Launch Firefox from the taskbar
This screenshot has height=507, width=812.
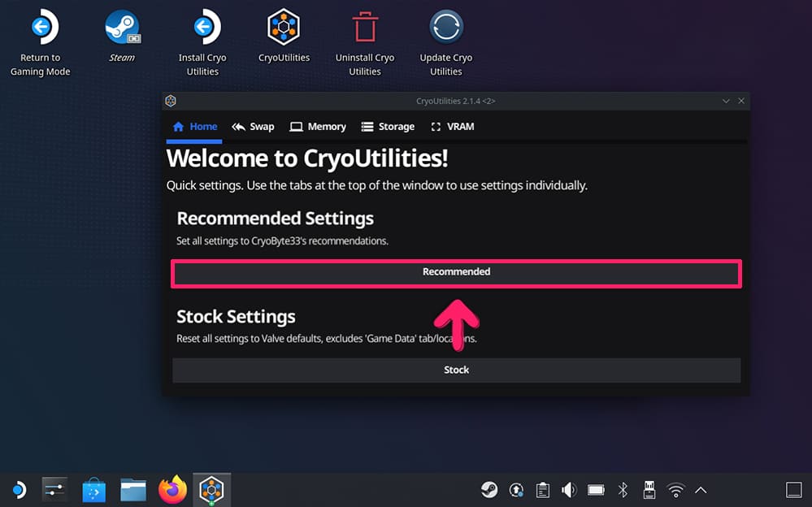pyautogui.click(x=172, y=489)
